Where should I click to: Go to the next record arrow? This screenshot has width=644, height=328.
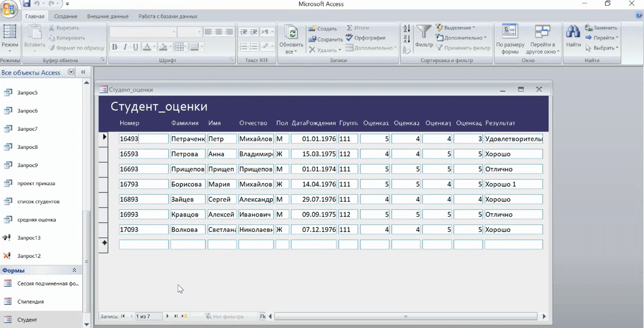[168, 316]
